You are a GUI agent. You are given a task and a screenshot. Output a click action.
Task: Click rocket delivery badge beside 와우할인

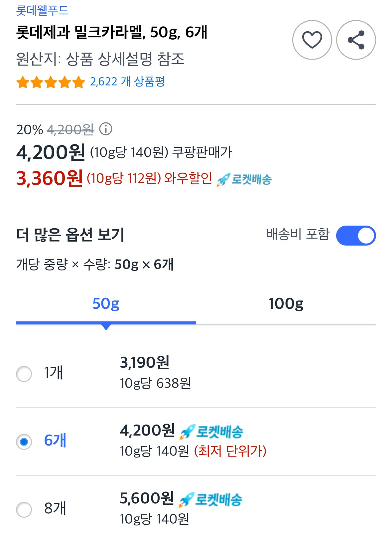(244, 180)
